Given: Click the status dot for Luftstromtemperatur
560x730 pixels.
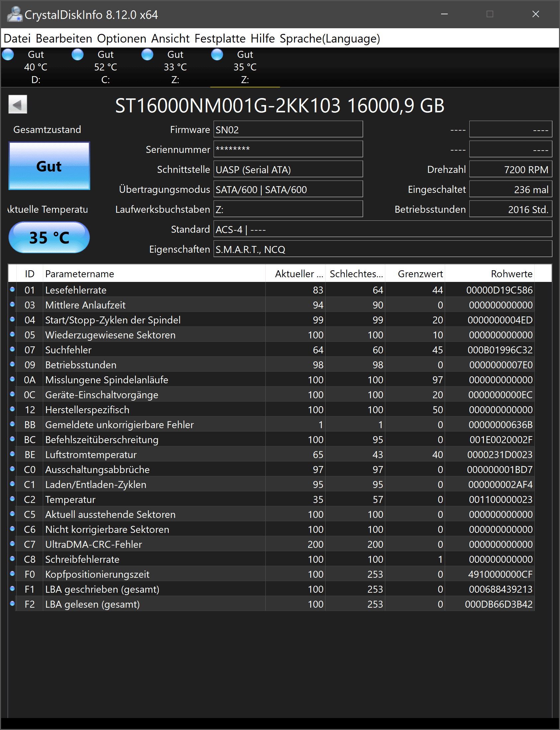Looking at the screenshot, I should (12, 454).
